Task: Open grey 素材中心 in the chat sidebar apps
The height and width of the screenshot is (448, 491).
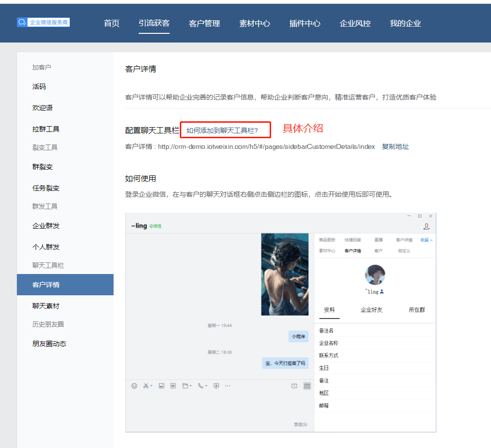Action: (327, 251)
